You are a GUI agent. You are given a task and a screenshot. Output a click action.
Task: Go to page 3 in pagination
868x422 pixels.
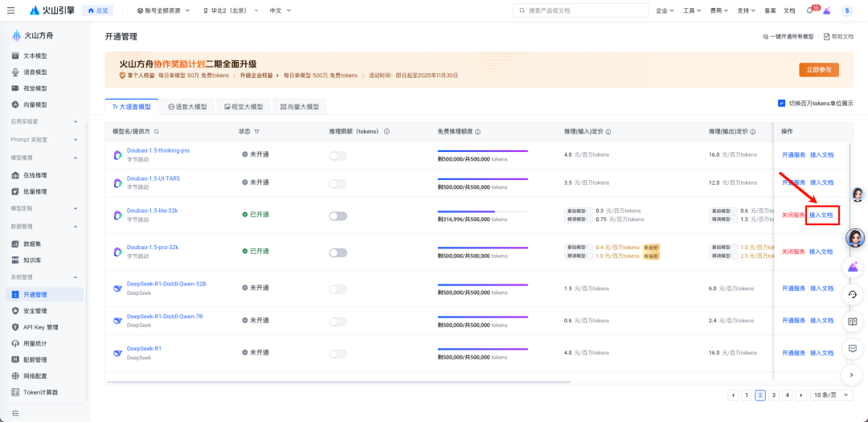774,395
